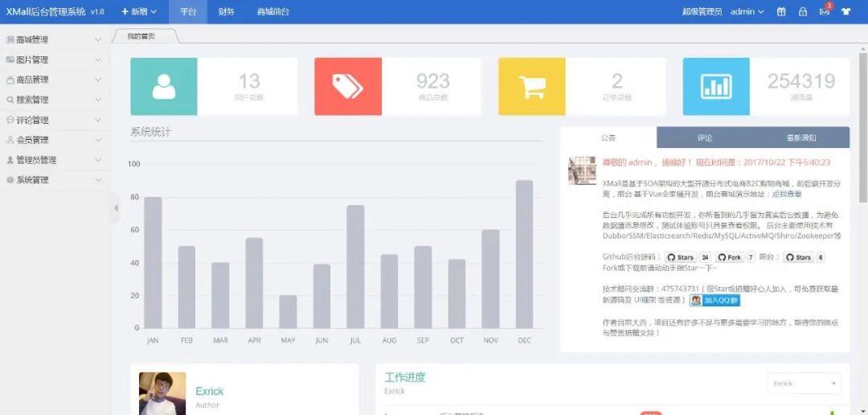Switch to the 最新通知 tab

tap(801, 138)
